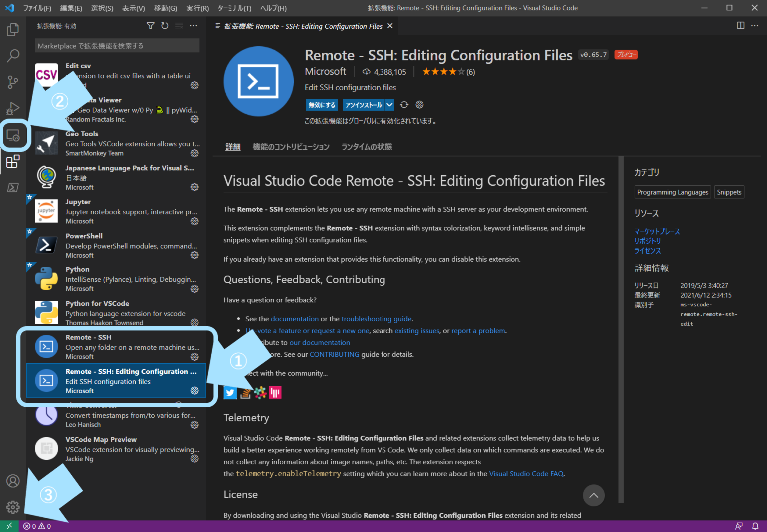Open the Extensions view in the Activity Bar
Screen dimensions: 767x532
coord(13,161)
